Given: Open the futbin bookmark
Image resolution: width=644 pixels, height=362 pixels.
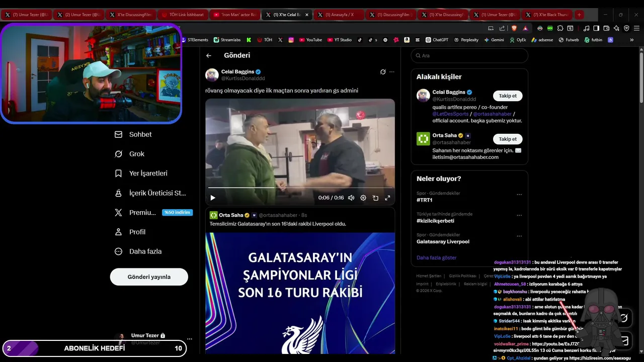Looking at the screenshot, I should click(594, 40).
